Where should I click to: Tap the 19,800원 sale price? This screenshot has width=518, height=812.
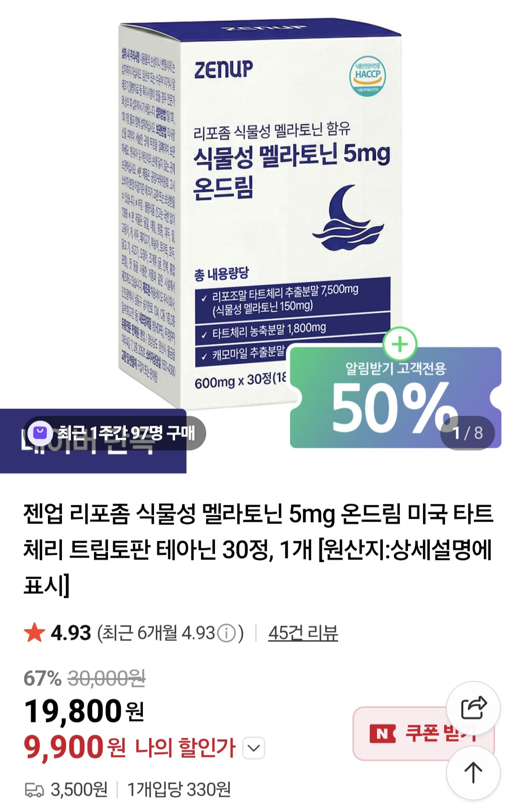pos(84,711)
